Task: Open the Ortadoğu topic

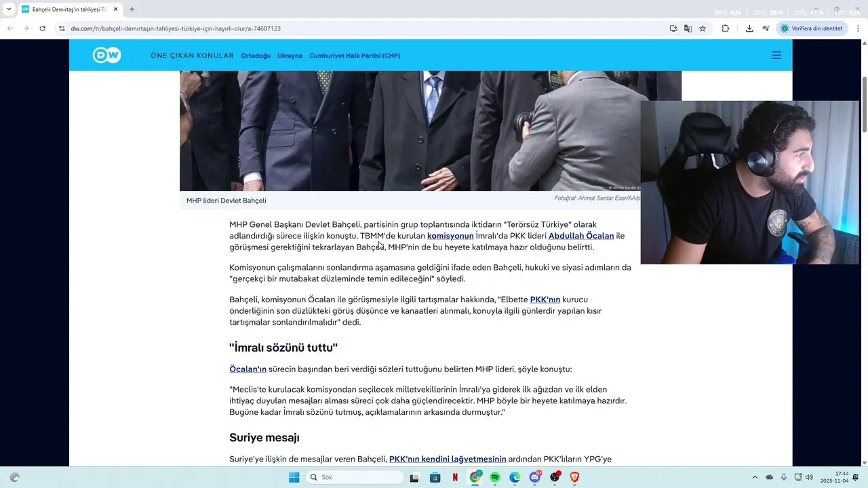Action: [256, 56]
